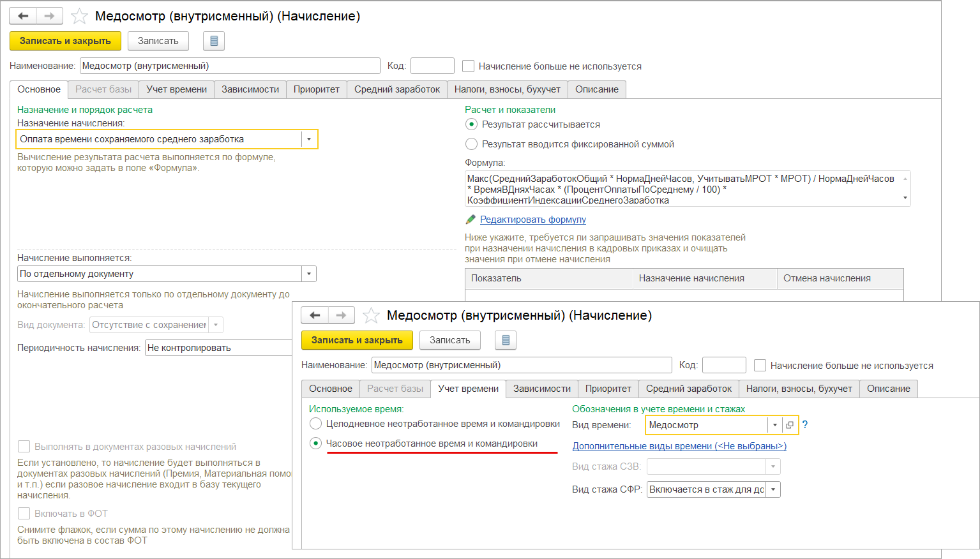Expand the Вид стажа СФР dropdown
The width and height of the screenshot is (980, 559).
tap(773, 489)
